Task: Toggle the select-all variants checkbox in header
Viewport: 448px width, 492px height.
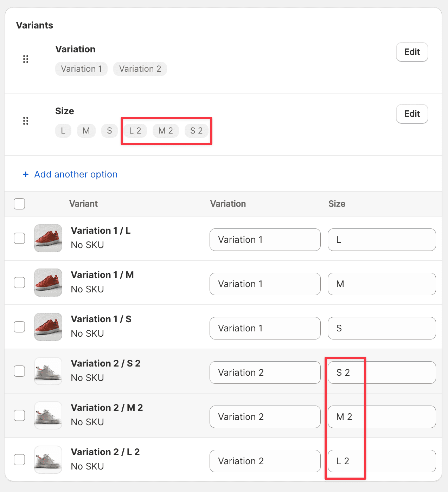Action: 19,204
